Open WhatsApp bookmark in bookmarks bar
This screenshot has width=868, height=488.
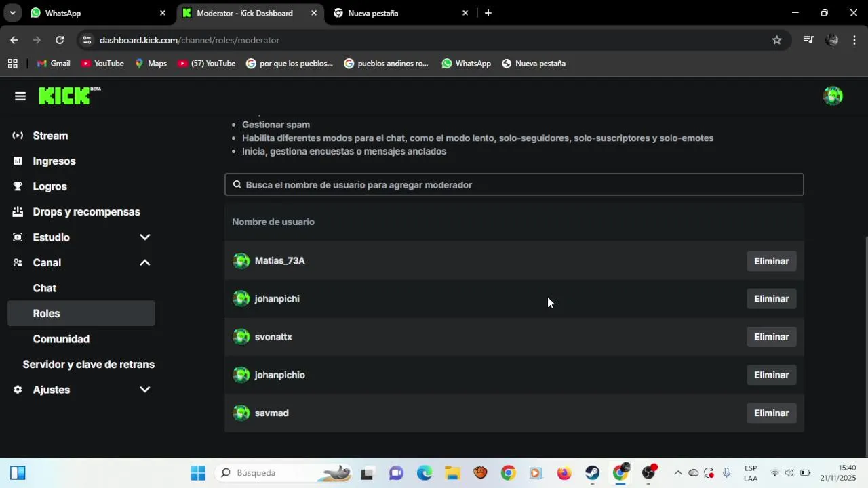pyautogui.click(x=466, y=64)
